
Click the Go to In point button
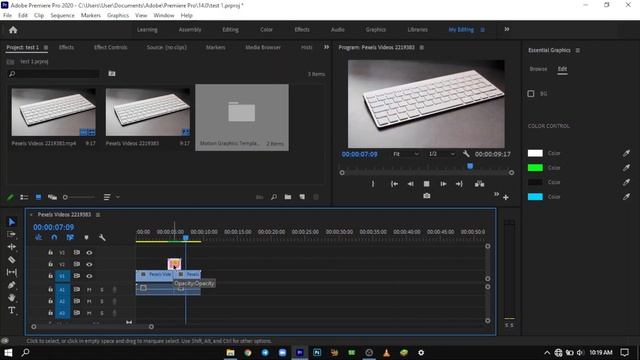click(x=394, y=184)
